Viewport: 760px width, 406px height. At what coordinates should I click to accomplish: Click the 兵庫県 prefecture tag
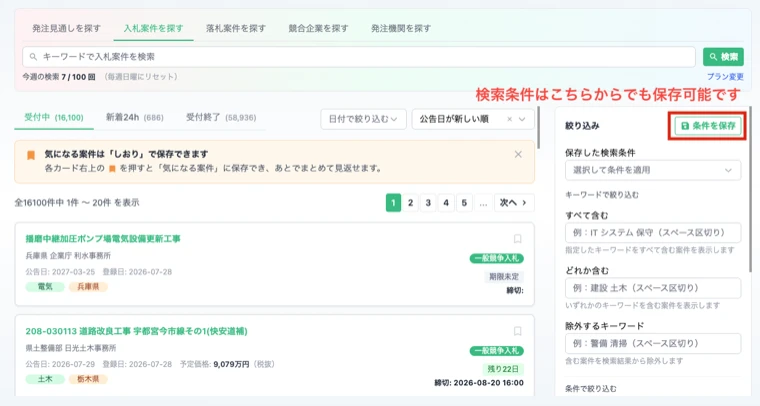click(x=88, y=287)
